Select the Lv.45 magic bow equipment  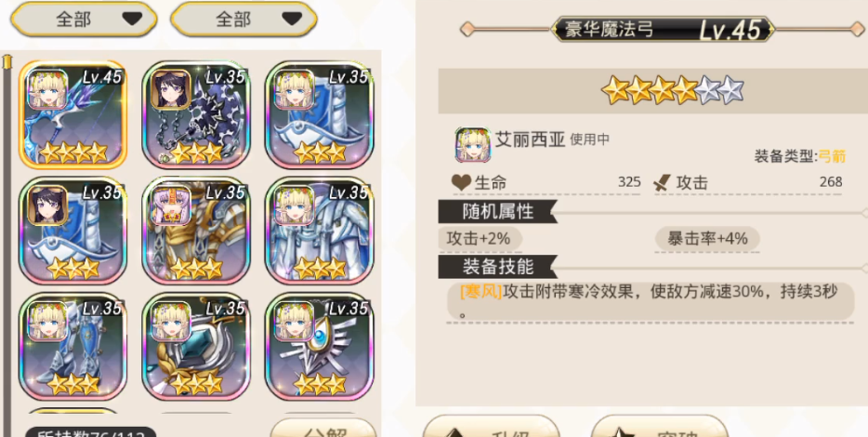click(x=72, y=114)
